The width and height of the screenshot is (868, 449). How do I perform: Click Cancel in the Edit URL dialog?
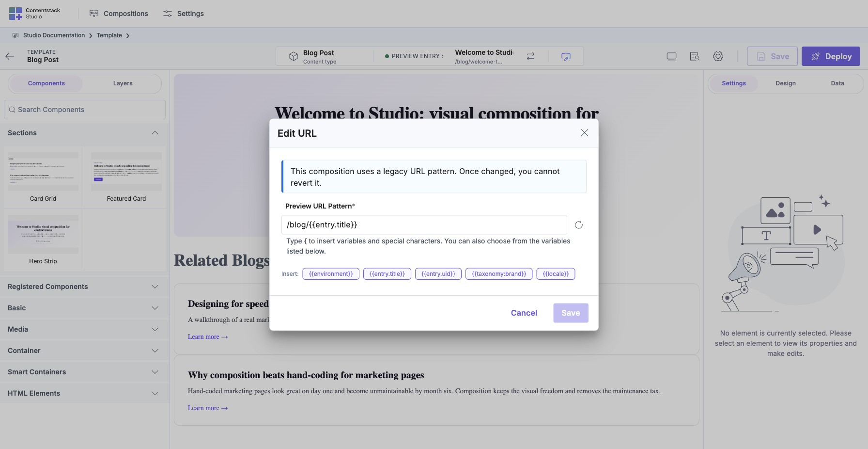click(524, 313)
